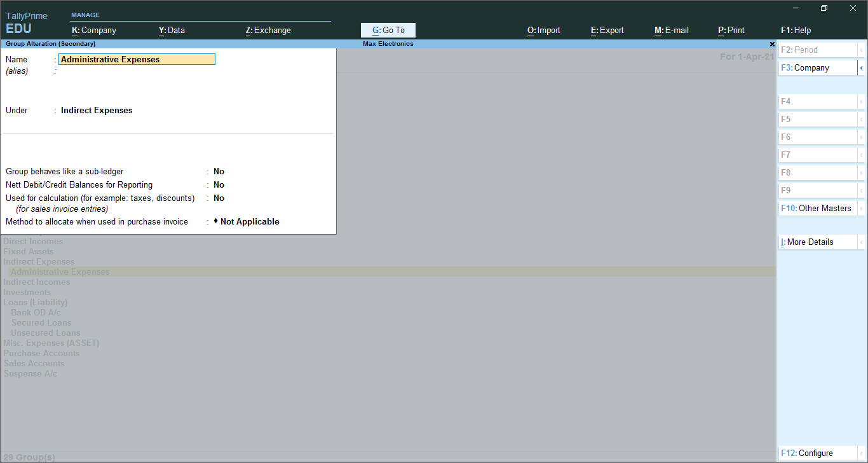Expand the arrow next to F2: Period
Screen dimensions: 868x463
[861, 50]
